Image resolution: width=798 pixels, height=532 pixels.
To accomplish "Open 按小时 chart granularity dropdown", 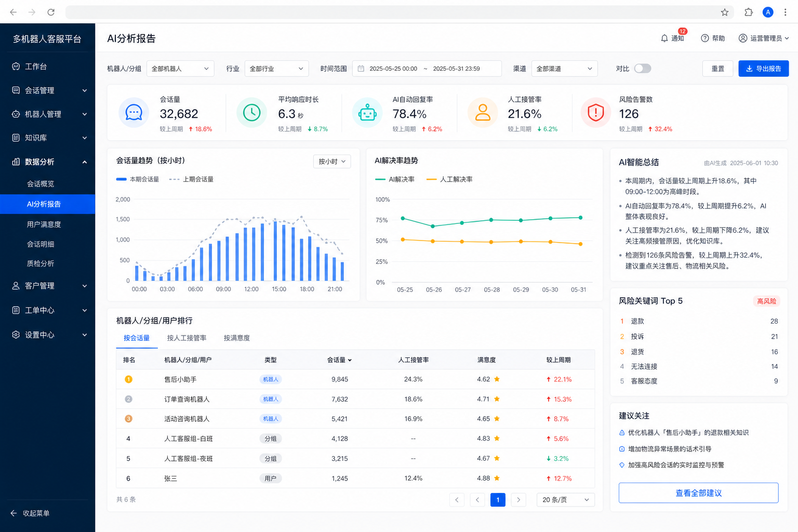I will (332, 162).
